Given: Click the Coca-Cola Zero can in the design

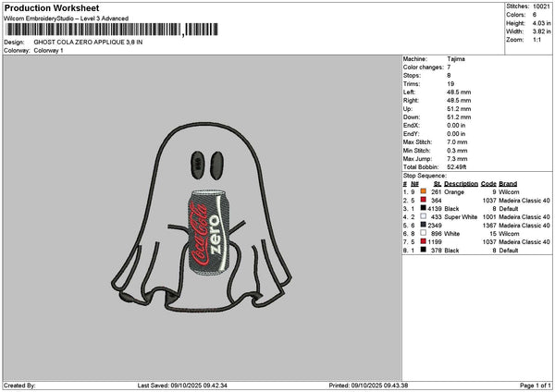Looking at the screenshot, I should [211, 234].
